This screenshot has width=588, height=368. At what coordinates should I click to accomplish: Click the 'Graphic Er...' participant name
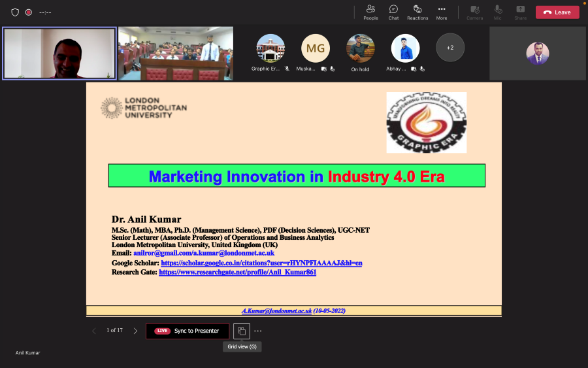[265, 69]
